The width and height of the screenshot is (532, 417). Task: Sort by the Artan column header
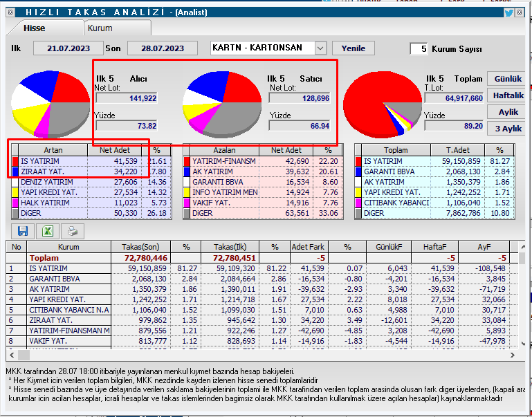point(53,150)
